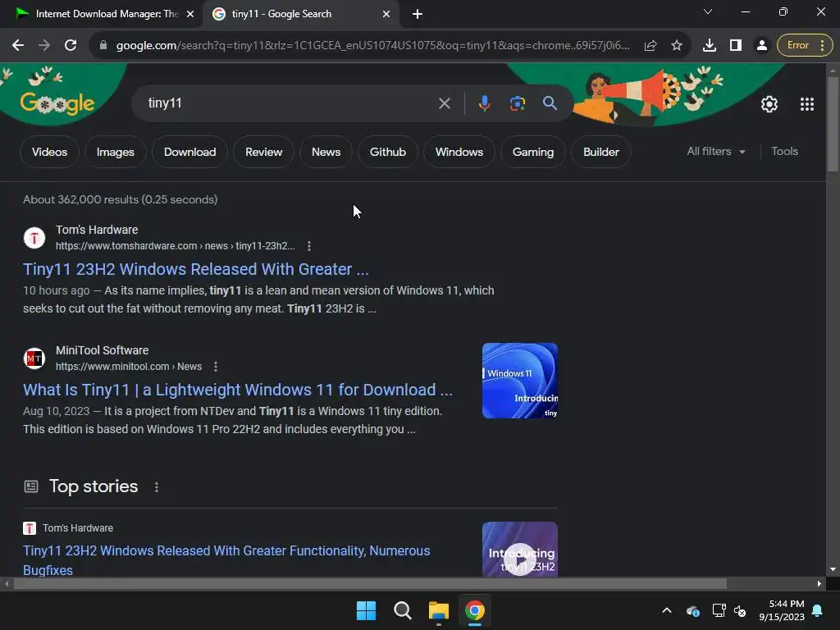Open MiniTool result more options
Screen dimensions: 840x630
pos(216,367)
